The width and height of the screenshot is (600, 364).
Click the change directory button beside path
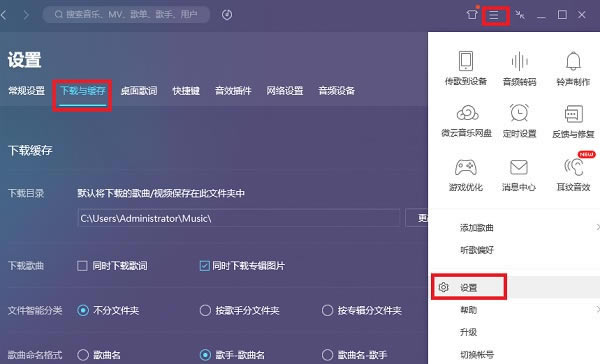point(417,218)
